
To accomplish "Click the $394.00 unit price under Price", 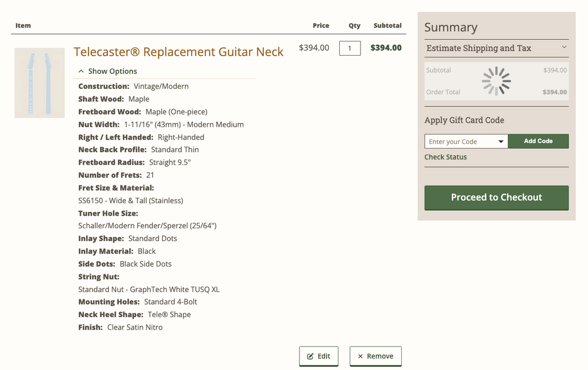I will point(314,47).
